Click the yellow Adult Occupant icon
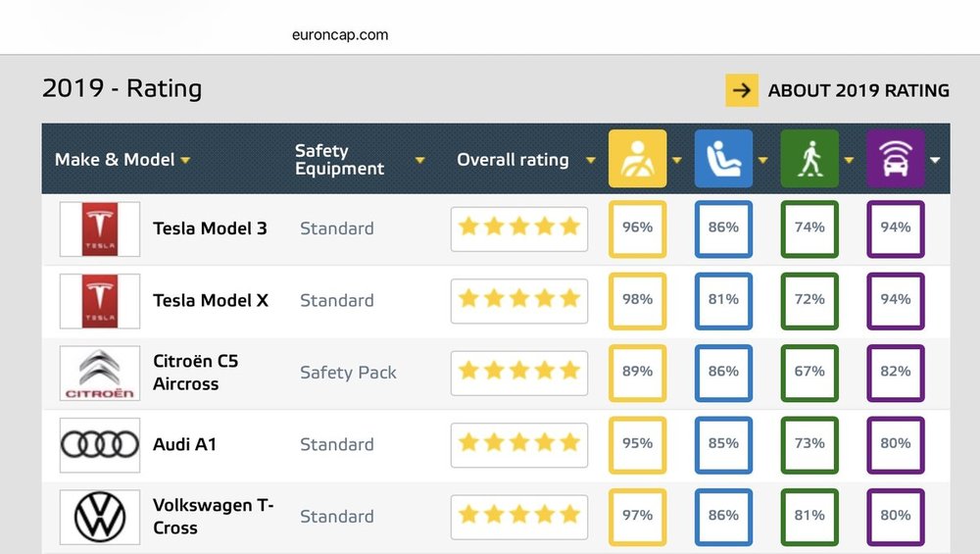The width and height of the screenshot is (980, 554). [x=638, y=159]
